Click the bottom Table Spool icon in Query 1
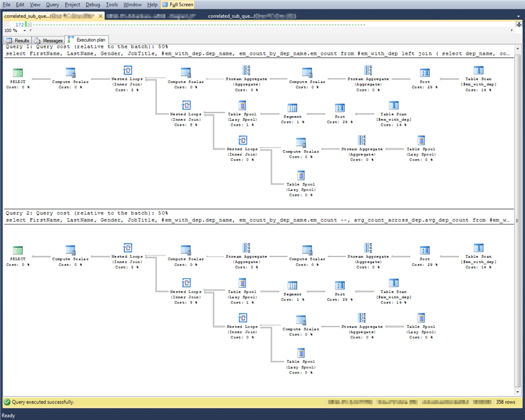 point(301,176)
